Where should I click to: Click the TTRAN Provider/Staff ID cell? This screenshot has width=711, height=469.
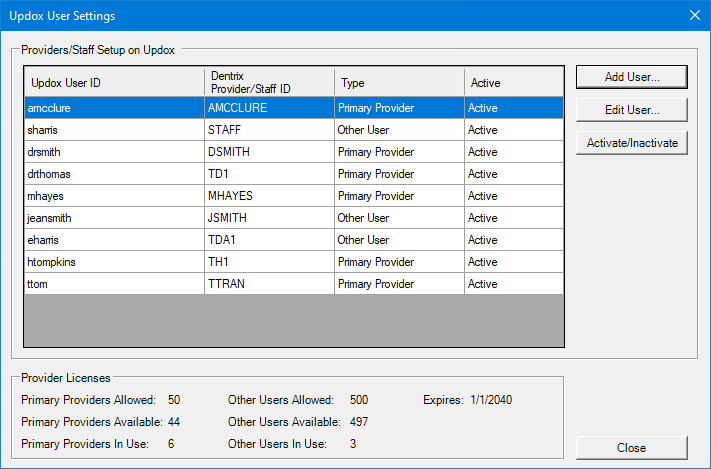pos(268,284)
